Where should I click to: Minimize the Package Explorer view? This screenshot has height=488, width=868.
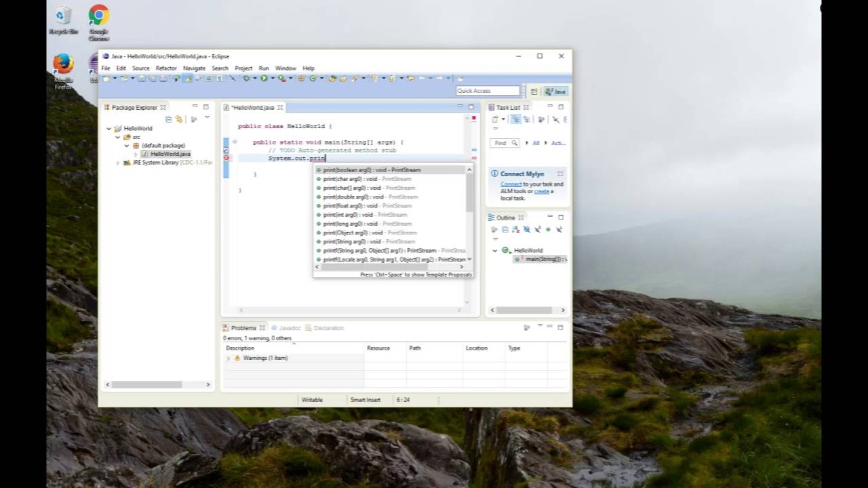[195, 106]
